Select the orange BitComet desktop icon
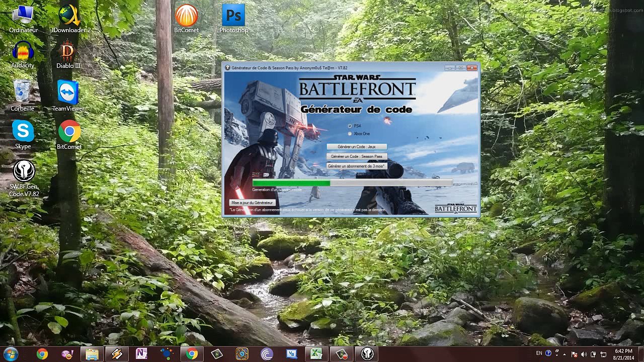 coord(186,19)
